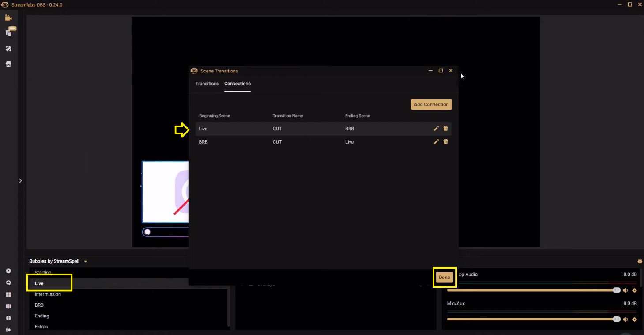Click the Add Connection button

point(431,104)
